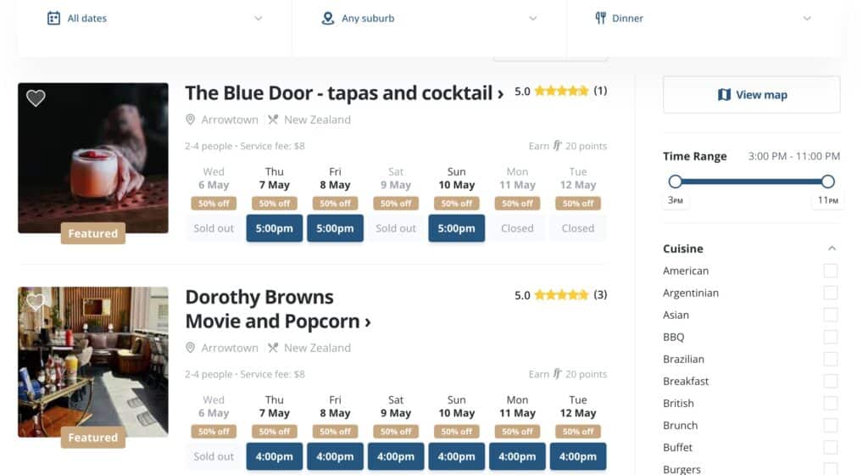This screenshot has height=475, width=868.
Task: Book Dorothy Browns Thu 7 May 4:00pm
Action: click(275, 456)
